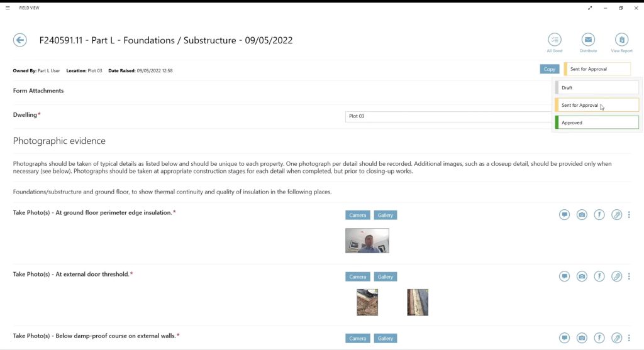Open the hamburger menu next to FIELD VIEW
This screenshot has width=644, height=350.
tap(8, 8)
